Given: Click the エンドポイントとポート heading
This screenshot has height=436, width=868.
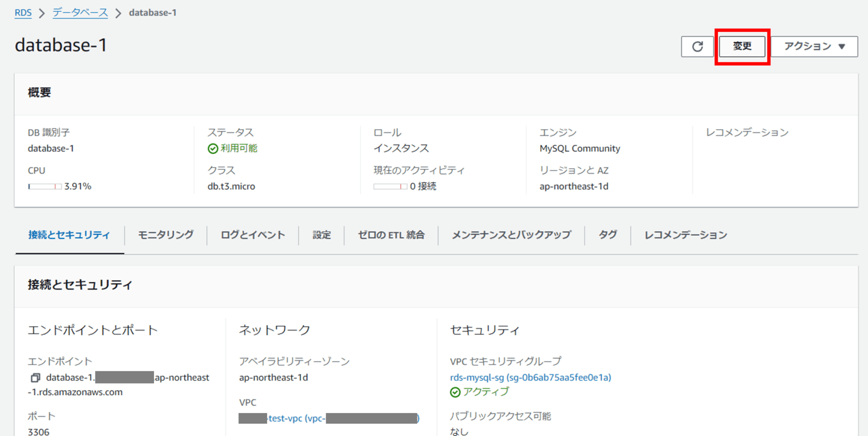Looking at the screenshot, I should (x=92, y=330).
